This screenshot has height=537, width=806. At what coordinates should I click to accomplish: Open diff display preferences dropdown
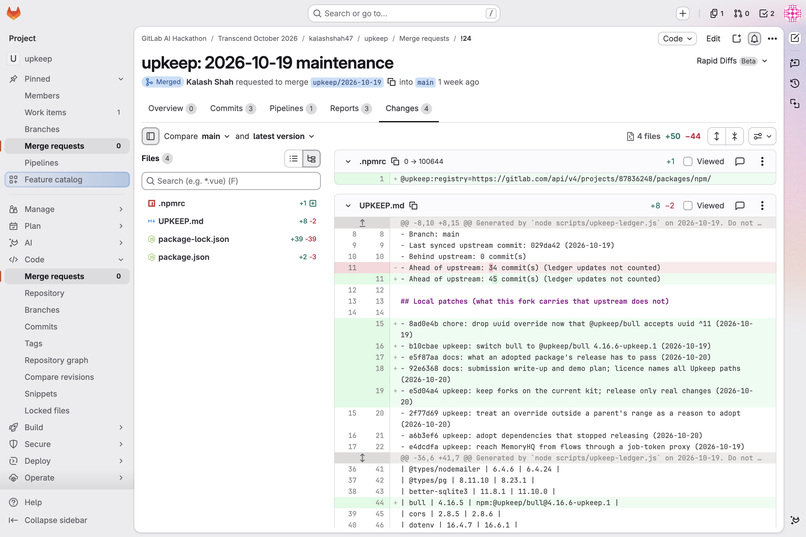tap(762, 136)
